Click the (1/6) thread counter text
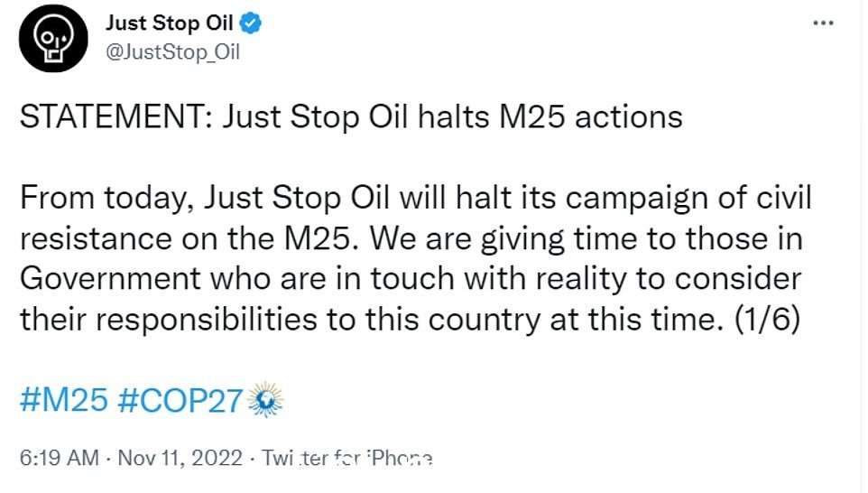Screen dimensions: 868x493 tap(767, 319)
